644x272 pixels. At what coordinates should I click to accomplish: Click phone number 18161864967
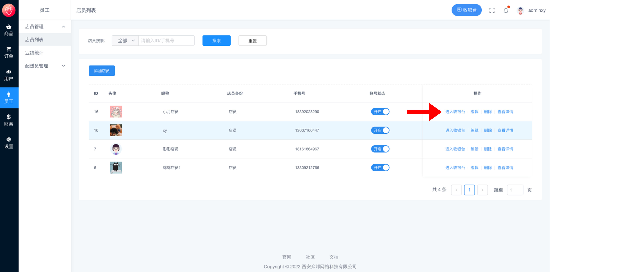(x=307, y=149)
